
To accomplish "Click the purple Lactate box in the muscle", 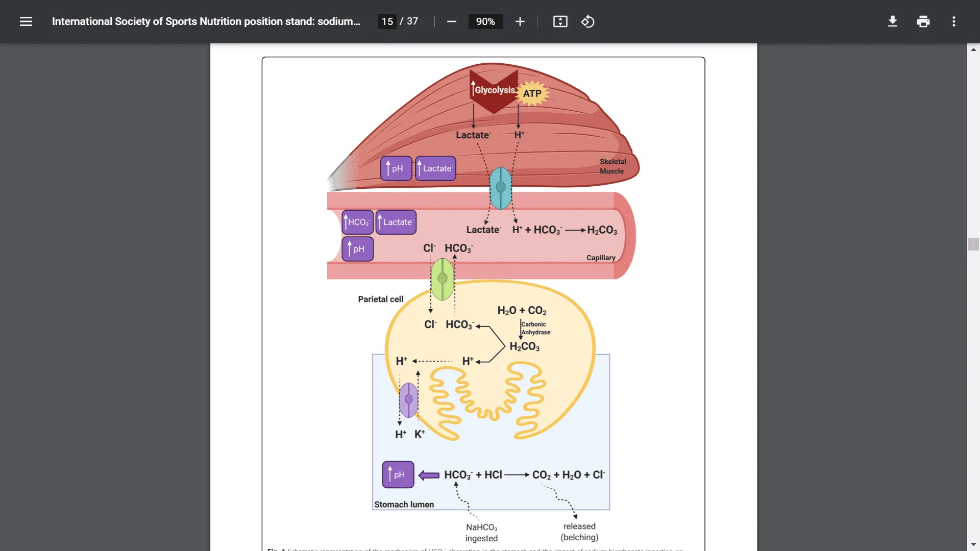I will coord(435,168).
